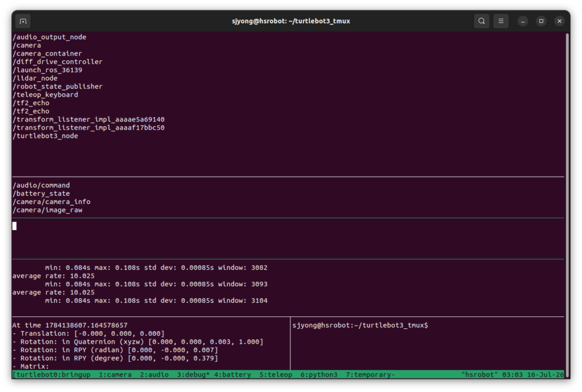Click the Translation values line
Screen dimensions: 582x392
[88, 333]
